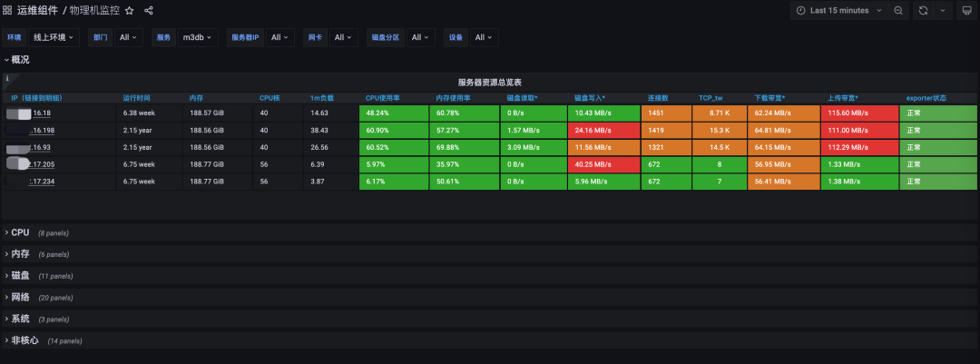Show panel info icon on table
Screen dimensions: 980x364
coord(7,78)
